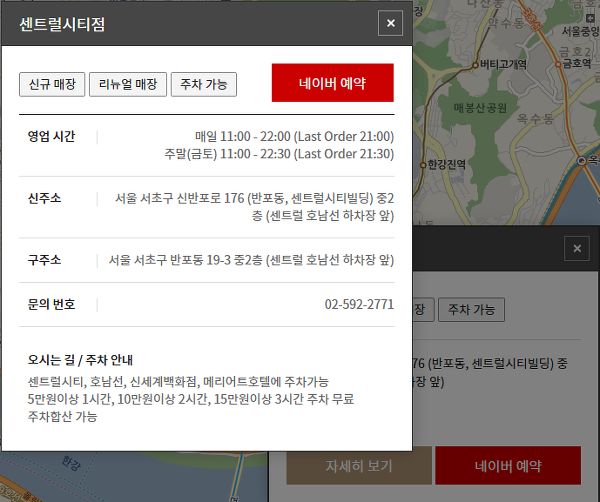Viewport: 600px width, 502px height.
Task: Click 네이버 예약 in the background panel
Action: (x=508, y=466)
